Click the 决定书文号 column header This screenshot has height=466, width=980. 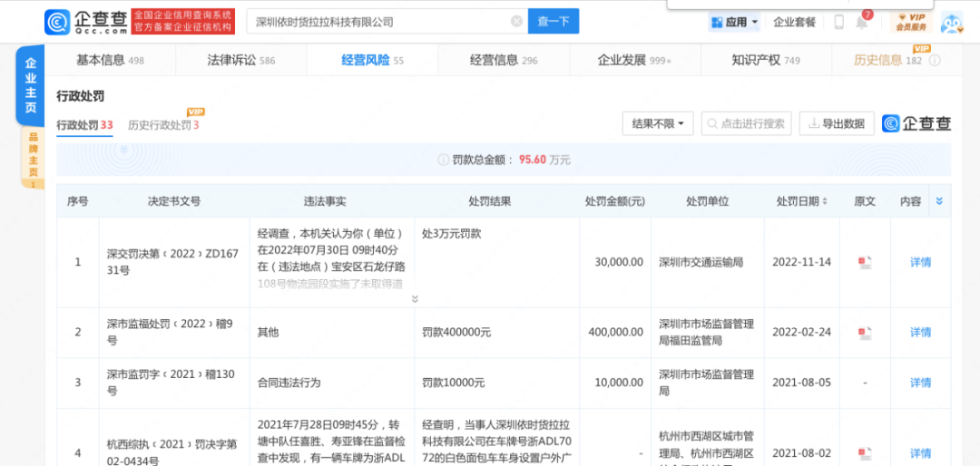point(173,202)
